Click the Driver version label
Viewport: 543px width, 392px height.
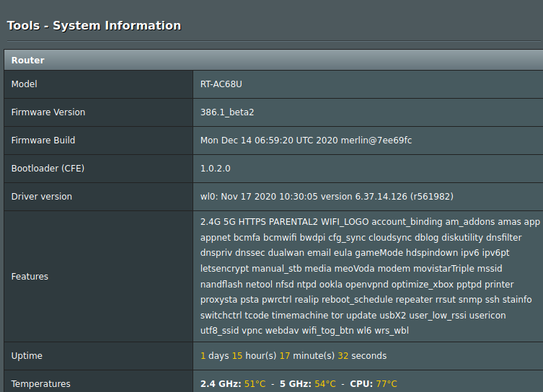(x=42, y=196)
